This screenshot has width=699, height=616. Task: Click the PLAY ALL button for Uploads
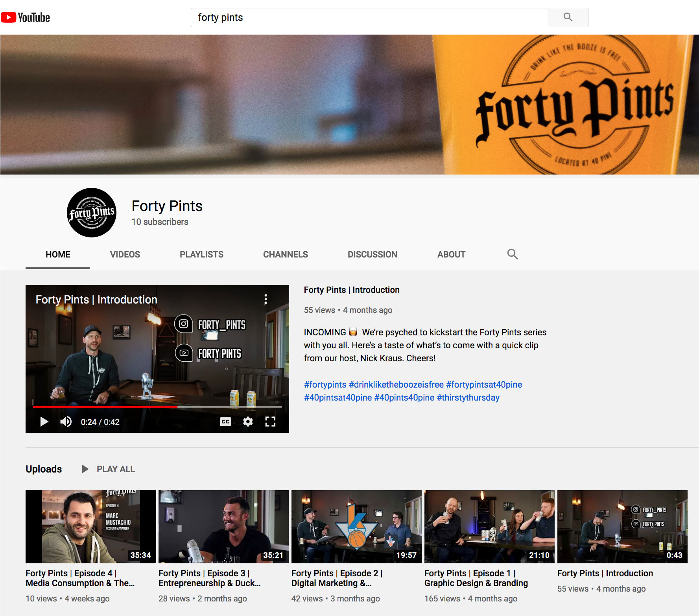(x=108, y=469)
